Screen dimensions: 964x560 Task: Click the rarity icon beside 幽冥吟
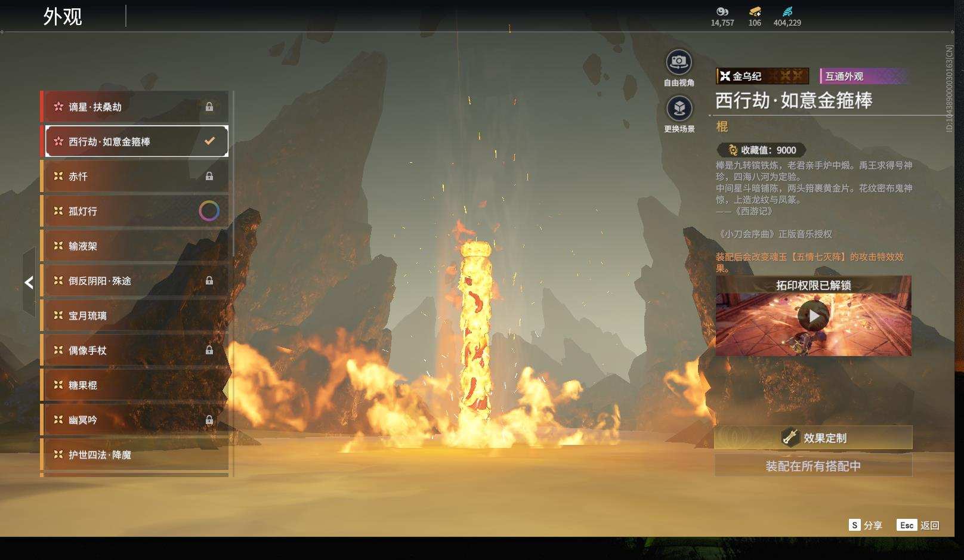tap(58, 419)
